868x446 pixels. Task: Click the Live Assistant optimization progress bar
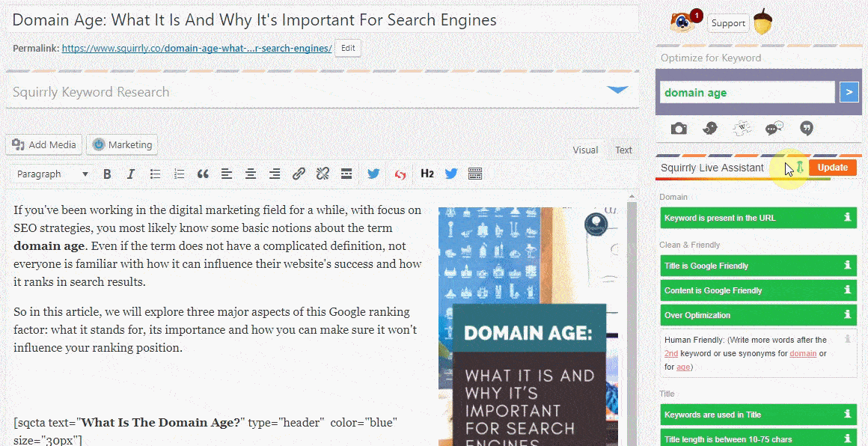point(743,179)
